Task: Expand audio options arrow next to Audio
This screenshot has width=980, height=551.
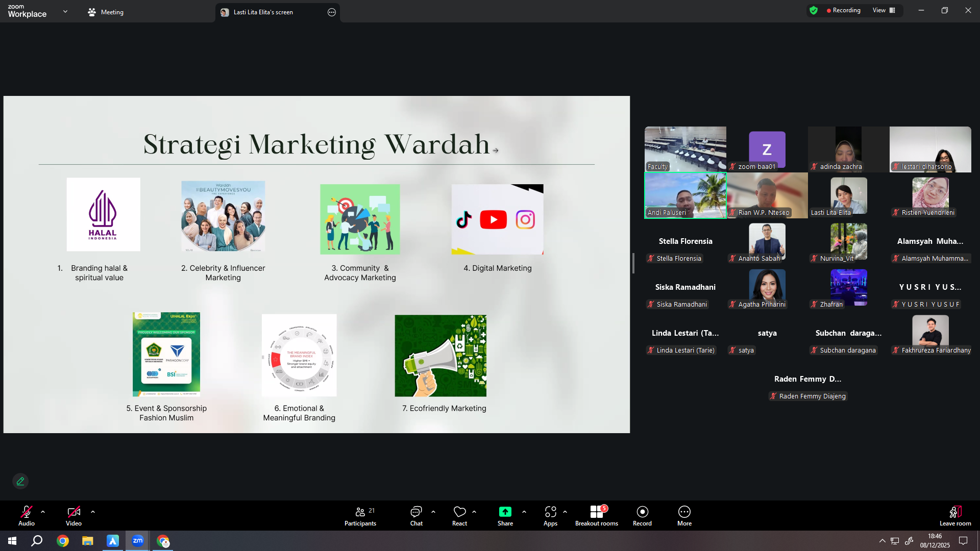Action: (x=43, y=511)
